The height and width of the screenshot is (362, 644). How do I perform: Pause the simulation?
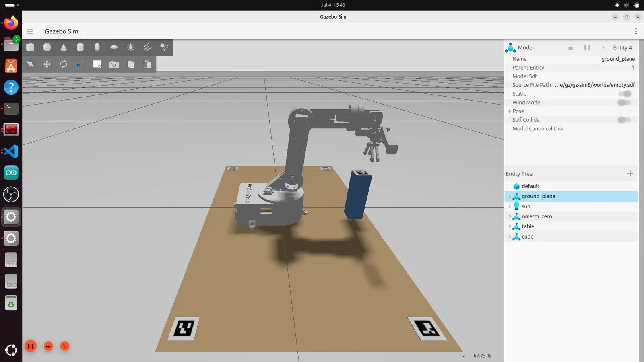coord(31,346)
